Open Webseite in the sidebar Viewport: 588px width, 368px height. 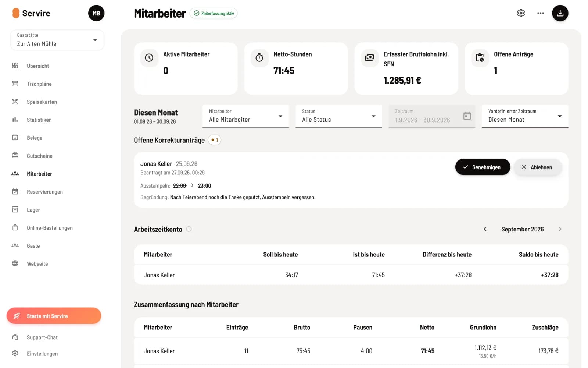[37, 264]
